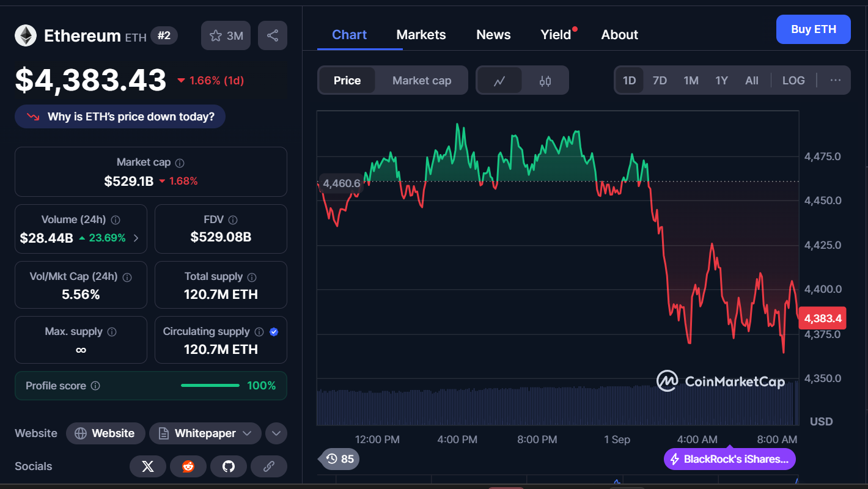Open the GitHub social link
The height and width of the screenshot is (489, 868).
click(x=229, y=466)
